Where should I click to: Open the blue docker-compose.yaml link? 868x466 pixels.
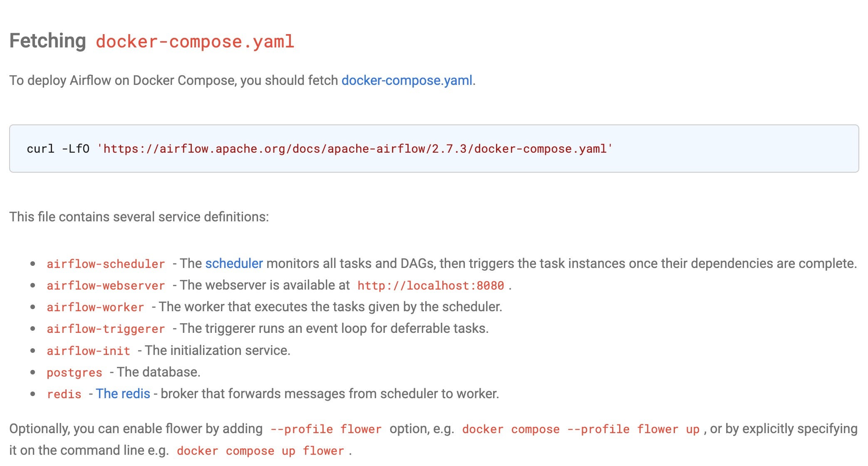tap(407, 80)
